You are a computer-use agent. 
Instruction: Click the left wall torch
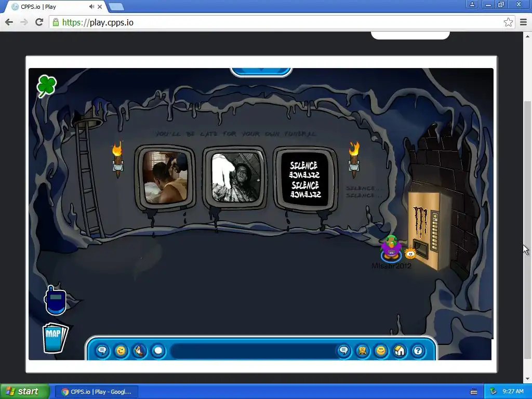[117, 159]
